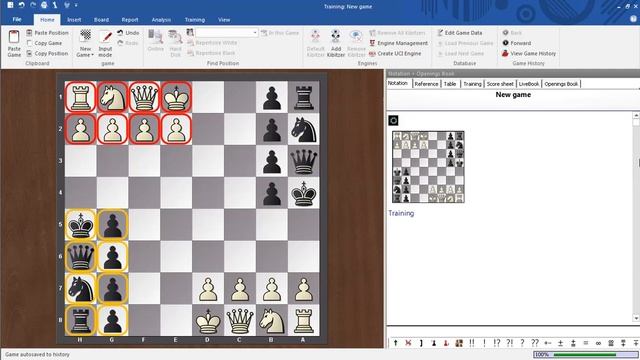Click 'Game autosaved to history' status text
Viewport: 640px width, 360px height.
tap(37, 354)
